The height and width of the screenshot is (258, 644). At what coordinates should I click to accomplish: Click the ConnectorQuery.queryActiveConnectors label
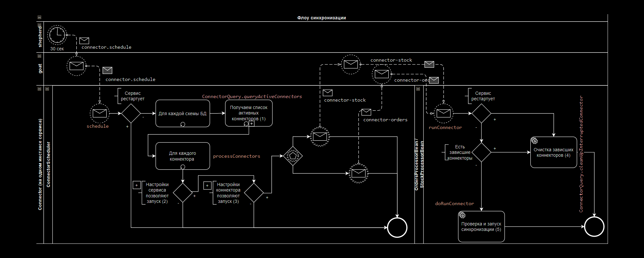(x=252, y=96)
